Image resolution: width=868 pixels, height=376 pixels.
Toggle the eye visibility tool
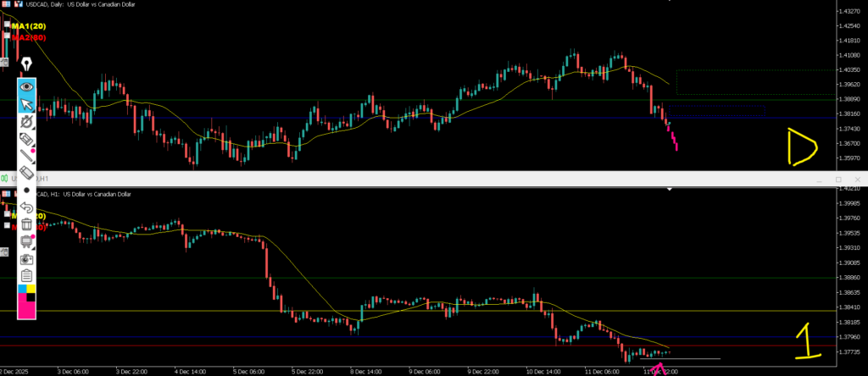tap(26, 86)
